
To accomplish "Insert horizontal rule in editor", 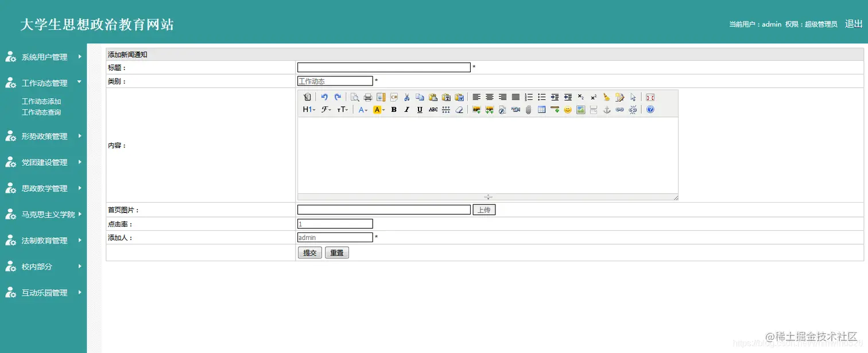I will point(555,110).
